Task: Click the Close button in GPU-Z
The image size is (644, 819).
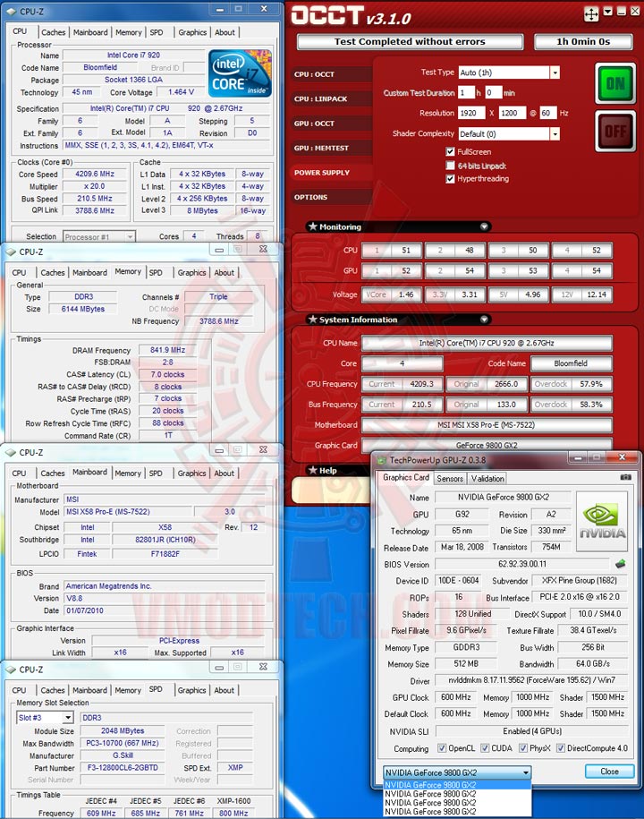Action: tap(609, 772)
